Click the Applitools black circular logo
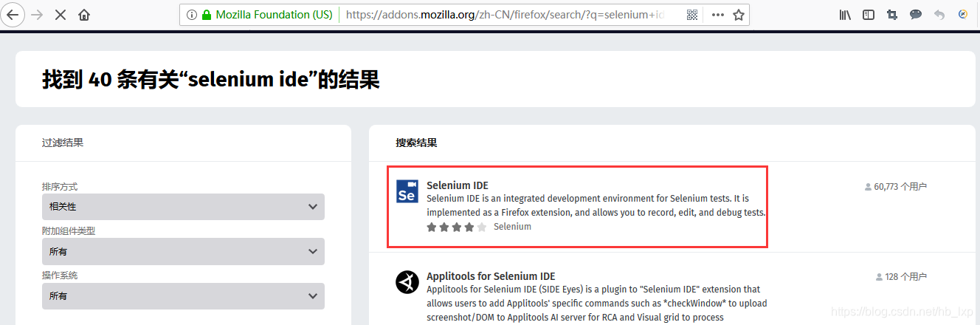The height and width of the screenshot is (325, 980). tap(407, 282)
